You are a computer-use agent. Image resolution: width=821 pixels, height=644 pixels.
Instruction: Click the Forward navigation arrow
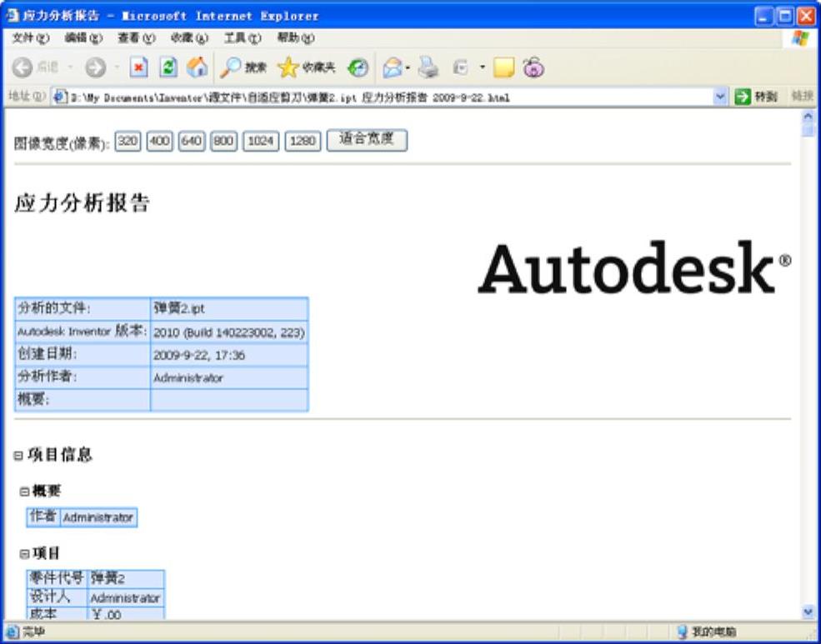(96, 67)
